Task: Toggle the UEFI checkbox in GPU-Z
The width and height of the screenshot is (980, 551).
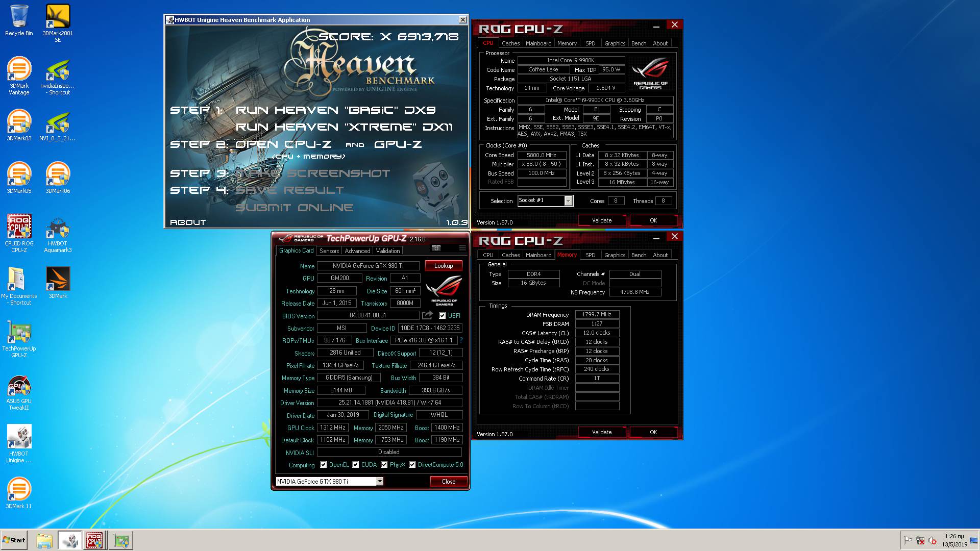Action: point(443,316)
